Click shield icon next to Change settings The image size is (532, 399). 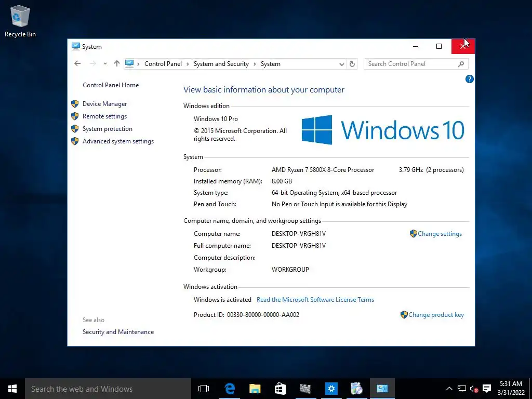coord(413,233)
